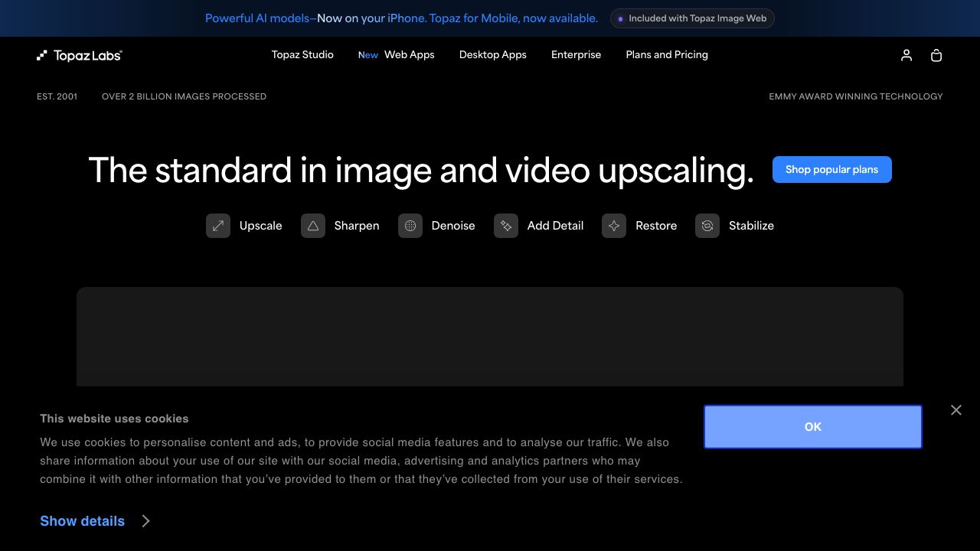The height and width of the screenshot is (551, 980).
Task: Go to Plans and Pricing
Action: click(x=667, y=55)
